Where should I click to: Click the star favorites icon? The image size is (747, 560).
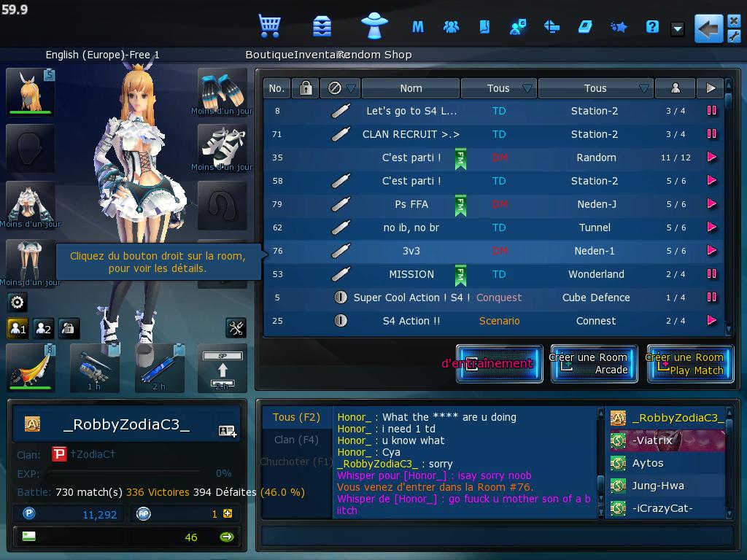pos(619,27)
